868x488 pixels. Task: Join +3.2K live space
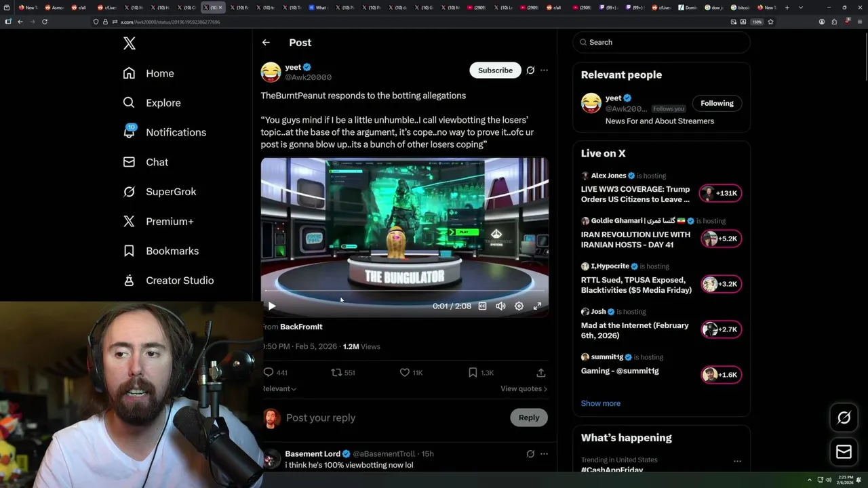point(721,284)
